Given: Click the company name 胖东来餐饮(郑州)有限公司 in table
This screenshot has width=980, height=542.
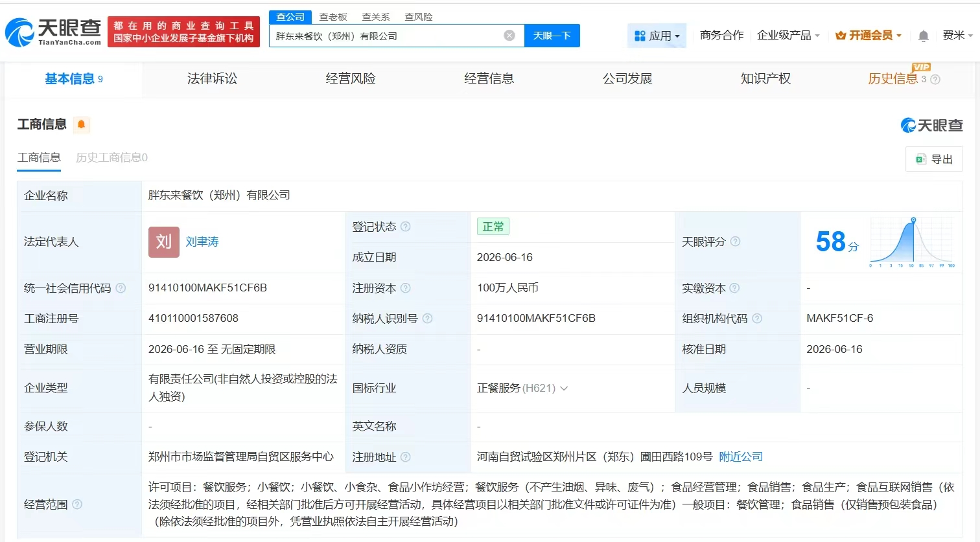Looking at the screenshot, I should pos(219,196).
